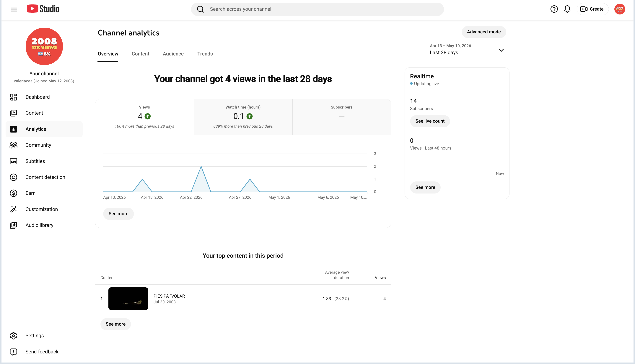Click the Audio library icon
The height and width of the screenshot is (364, 635).
[14, 225]
